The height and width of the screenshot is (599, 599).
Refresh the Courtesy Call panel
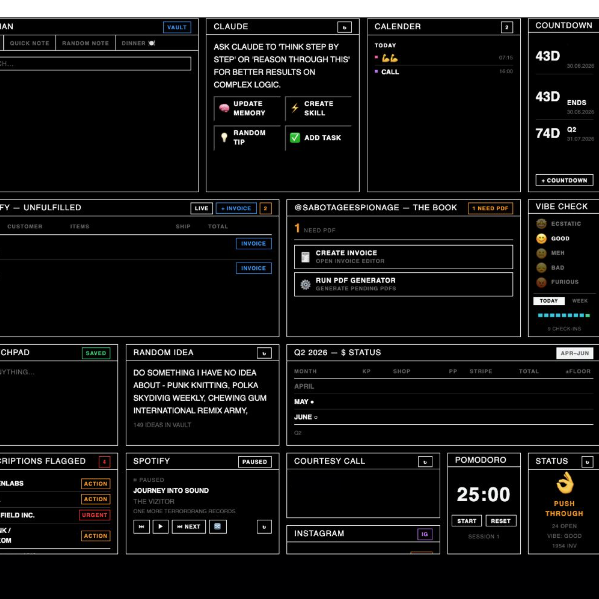click(x=425, y=461)
